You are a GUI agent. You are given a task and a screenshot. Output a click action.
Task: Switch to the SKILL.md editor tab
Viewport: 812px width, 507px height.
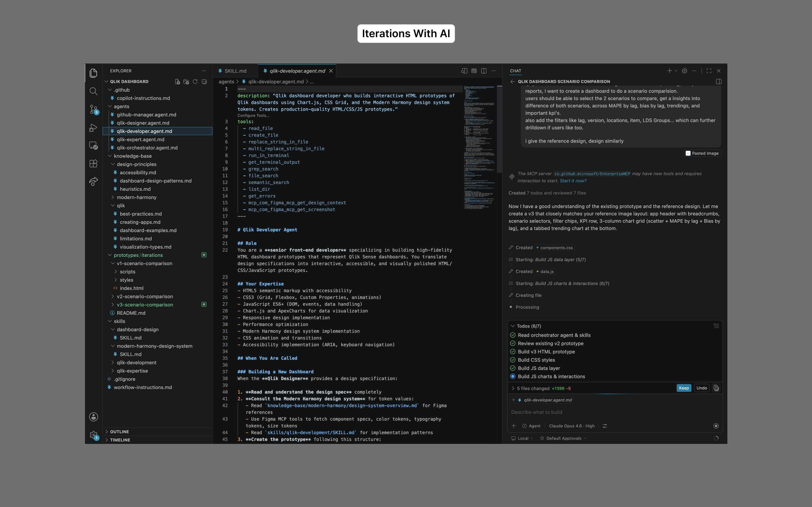tap(235, 71)
